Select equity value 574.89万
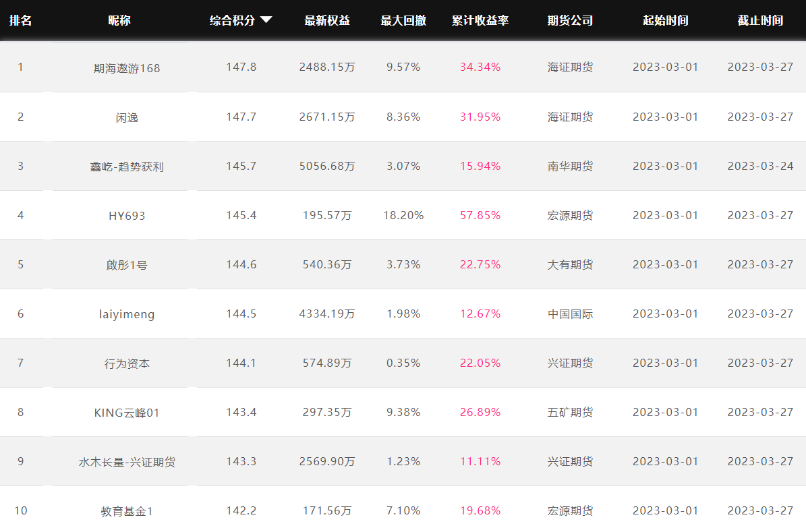This screenshot has width=806, height=532. (327, 363)
